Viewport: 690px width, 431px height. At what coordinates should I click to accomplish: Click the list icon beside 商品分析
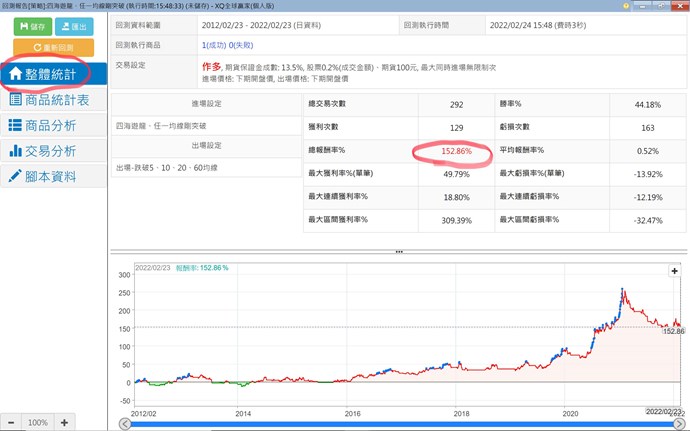click(x=16, y=125)
